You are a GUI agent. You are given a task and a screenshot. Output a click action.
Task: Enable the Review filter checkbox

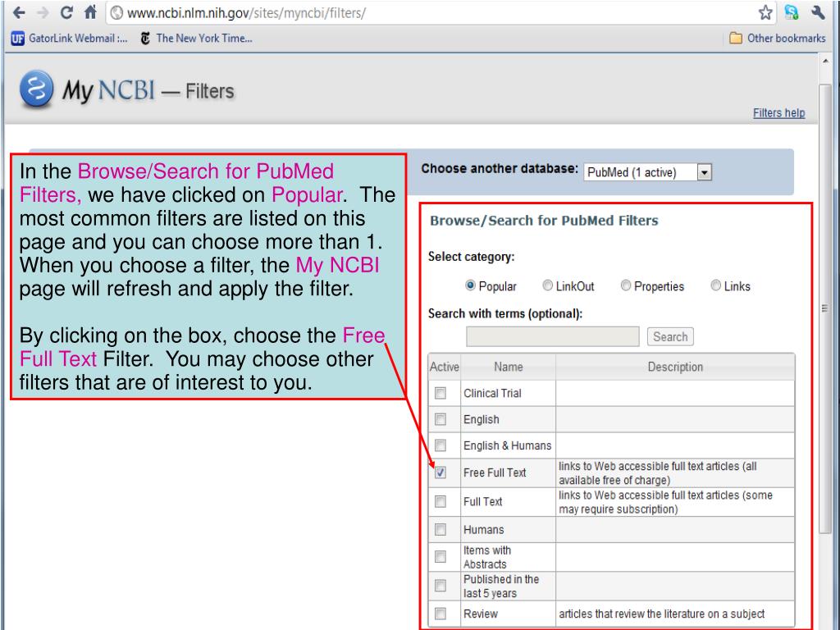441,614
